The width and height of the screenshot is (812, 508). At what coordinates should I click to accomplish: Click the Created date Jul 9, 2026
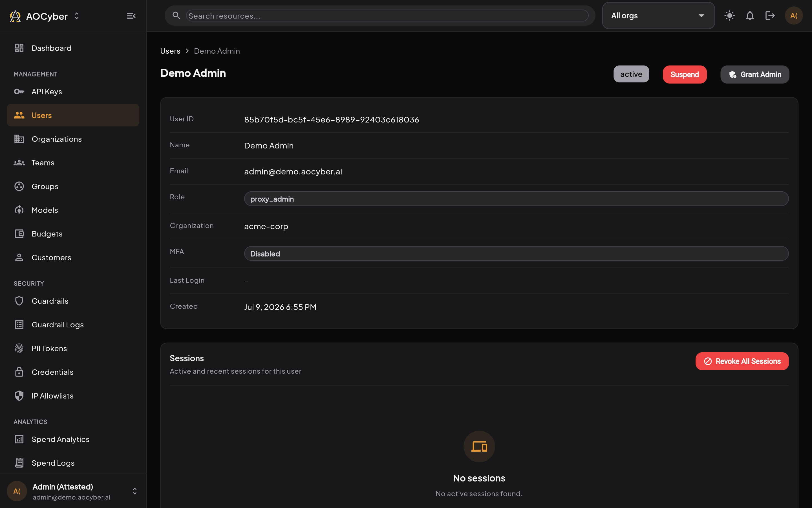coord(280,307)
